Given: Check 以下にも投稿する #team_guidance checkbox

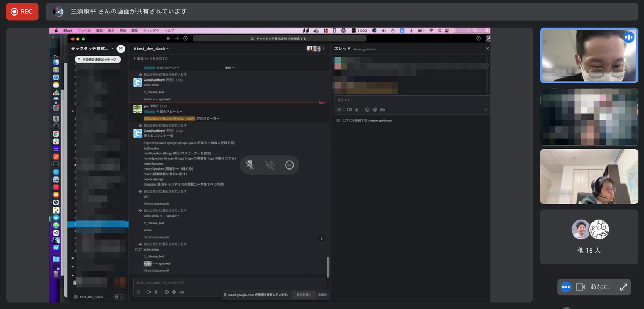Looking at the screenshot, I should [338, 120].
